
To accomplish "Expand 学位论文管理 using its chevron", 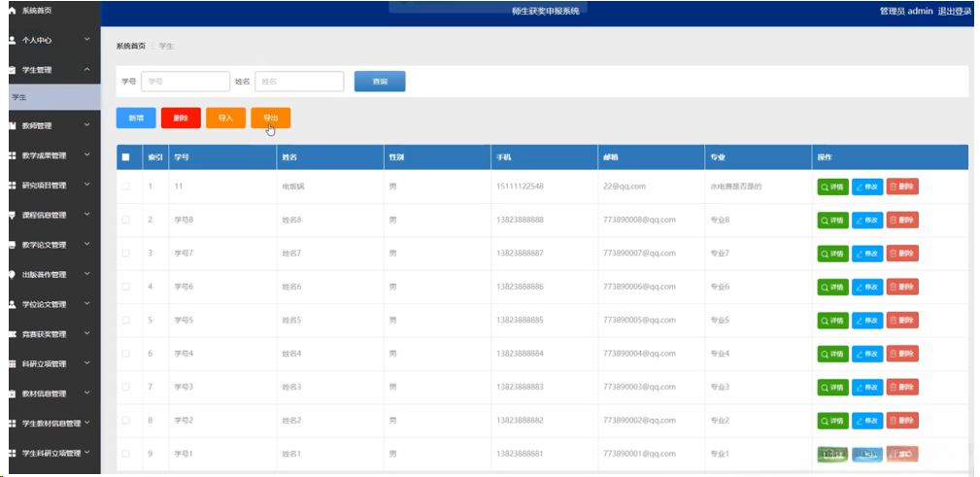I will click(86, 304).
